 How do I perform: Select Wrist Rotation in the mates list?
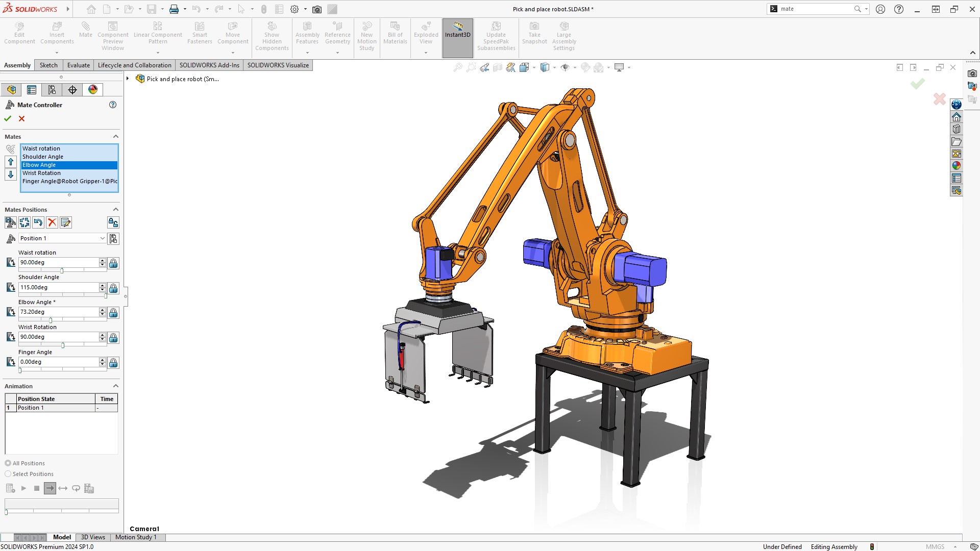coord(42,173)
